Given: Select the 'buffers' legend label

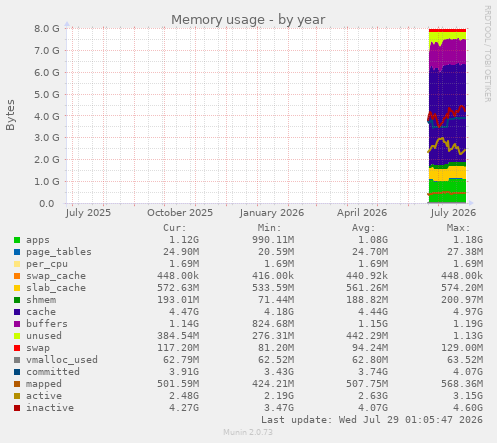Looking at the screenshot, I should point(47,324).
